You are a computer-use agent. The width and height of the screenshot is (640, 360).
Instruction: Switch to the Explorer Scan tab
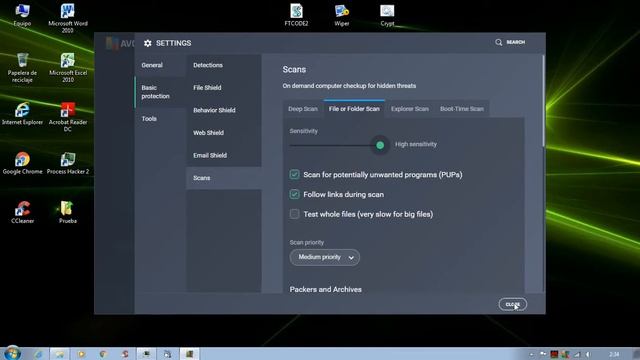[410, 109]
